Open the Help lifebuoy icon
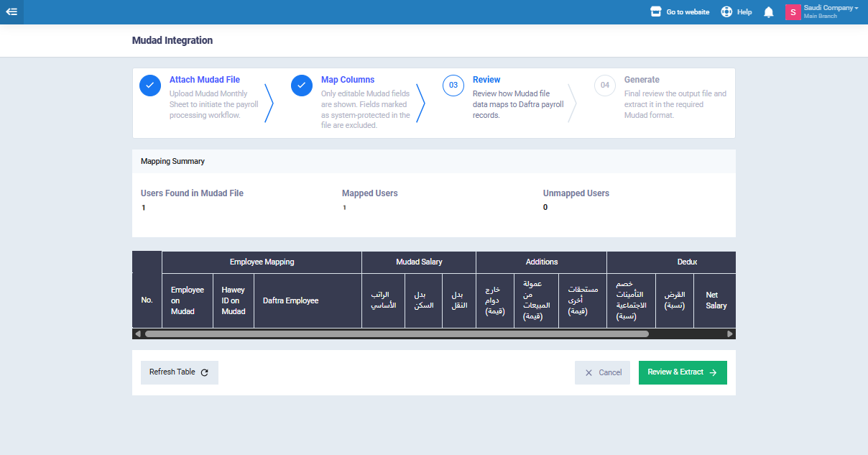The width and height of the screenshot is (868, 455). tap(726, 12)
